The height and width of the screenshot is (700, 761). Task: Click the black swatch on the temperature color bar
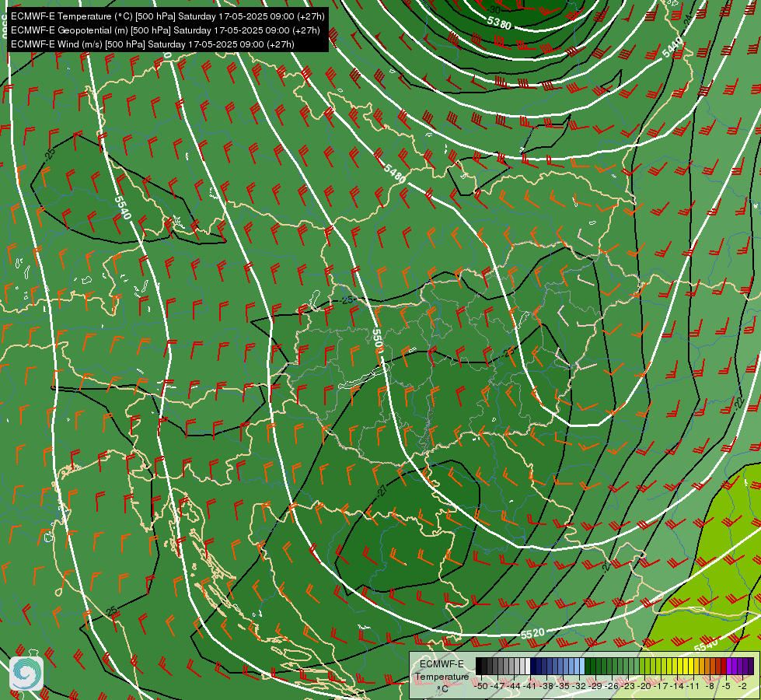coord(479,666)
